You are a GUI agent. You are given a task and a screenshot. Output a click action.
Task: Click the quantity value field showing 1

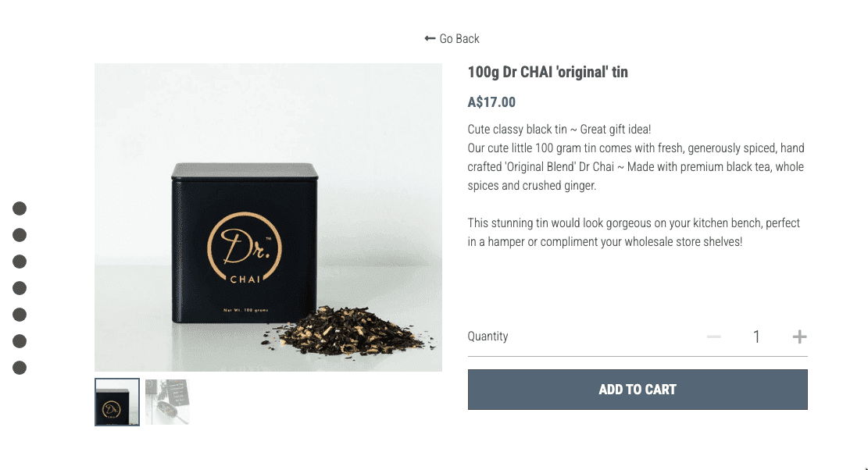tap(756, 336)
